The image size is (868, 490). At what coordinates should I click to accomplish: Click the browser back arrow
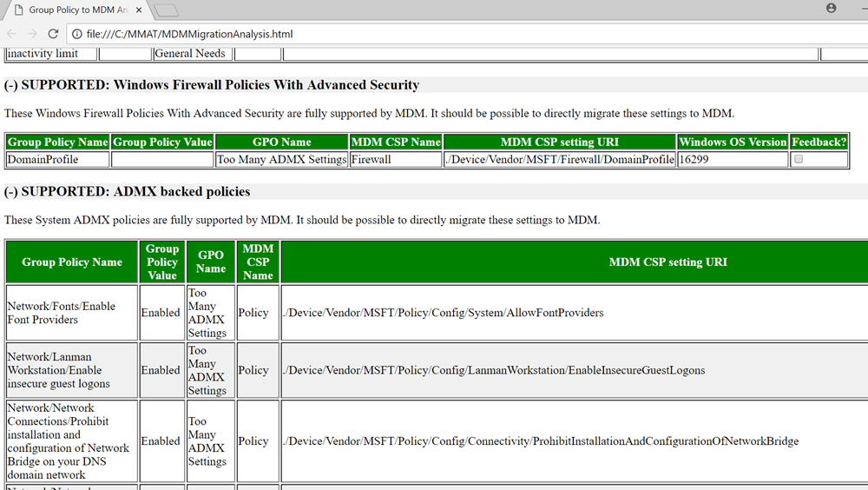11,34
